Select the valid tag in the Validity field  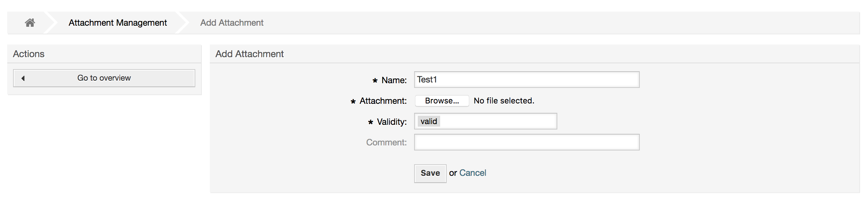[429, 122]
